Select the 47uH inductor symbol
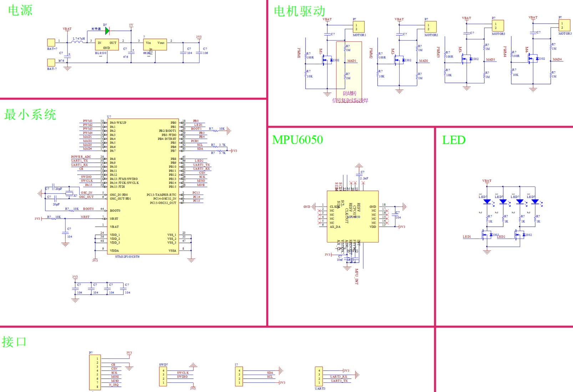The image size is (573, 392). [x=77, y=42]
